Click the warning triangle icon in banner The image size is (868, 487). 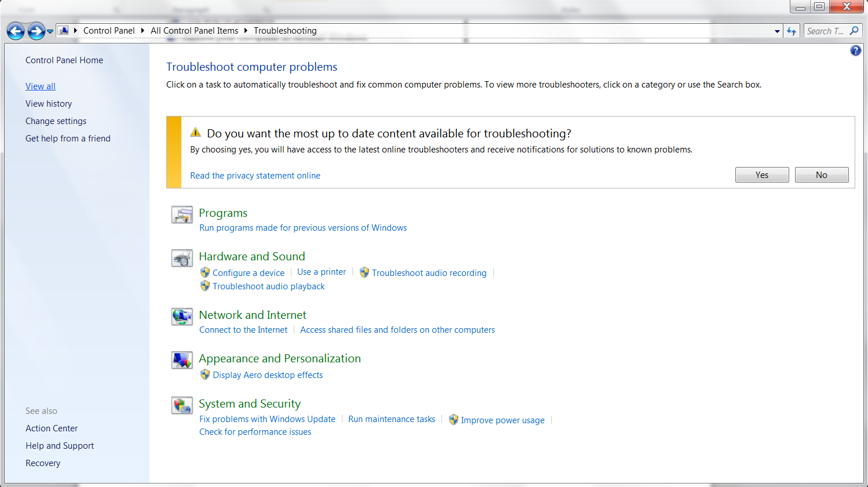coord(195,133)
